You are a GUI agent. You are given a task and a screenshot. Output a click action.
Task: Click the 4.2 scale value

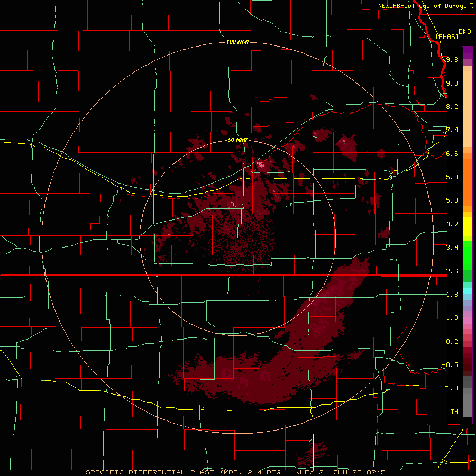(x=452, y=224)
